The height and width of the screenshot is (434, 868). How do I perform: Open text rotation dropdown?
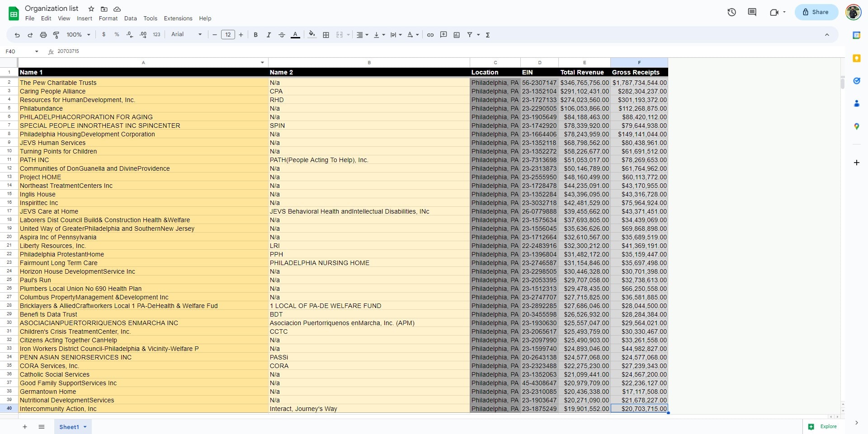413,35
